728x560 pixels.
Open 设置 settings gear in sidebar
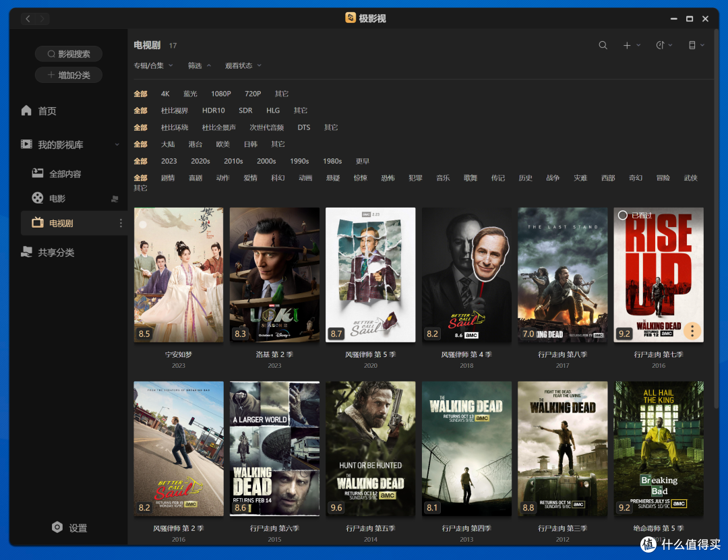coord(69,528)
